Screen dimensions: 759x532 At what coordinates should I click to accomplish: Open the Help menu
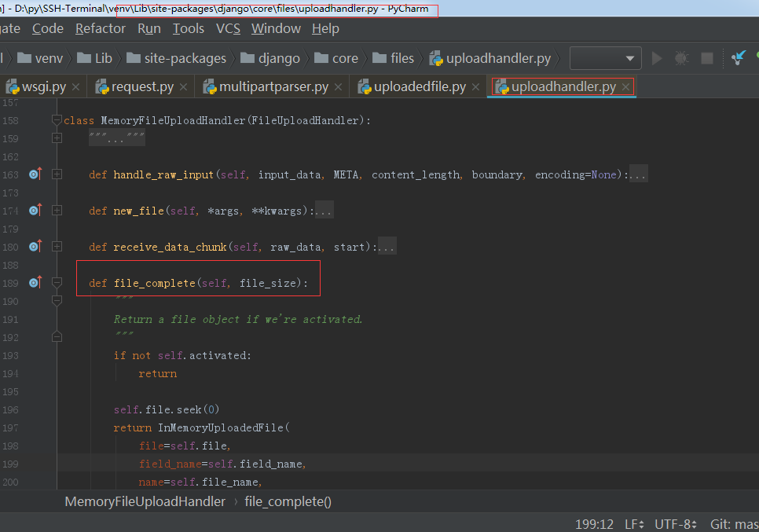325,29
